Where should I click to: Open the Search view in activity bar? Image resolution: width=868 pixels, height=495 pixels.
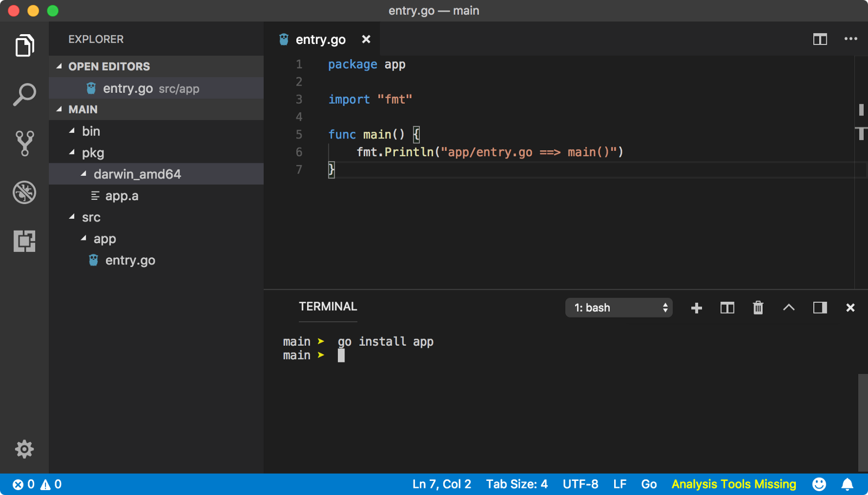(x=24, y=94)
